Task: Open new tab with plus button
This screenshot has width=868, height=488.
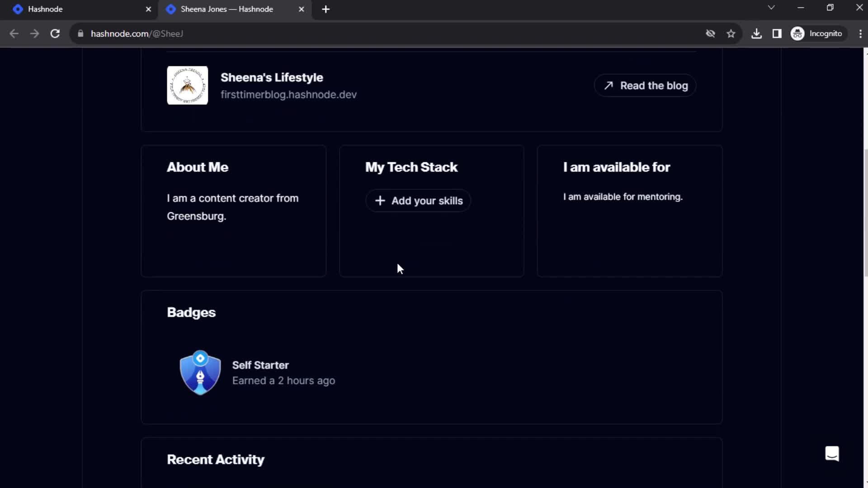Action: 326,9
